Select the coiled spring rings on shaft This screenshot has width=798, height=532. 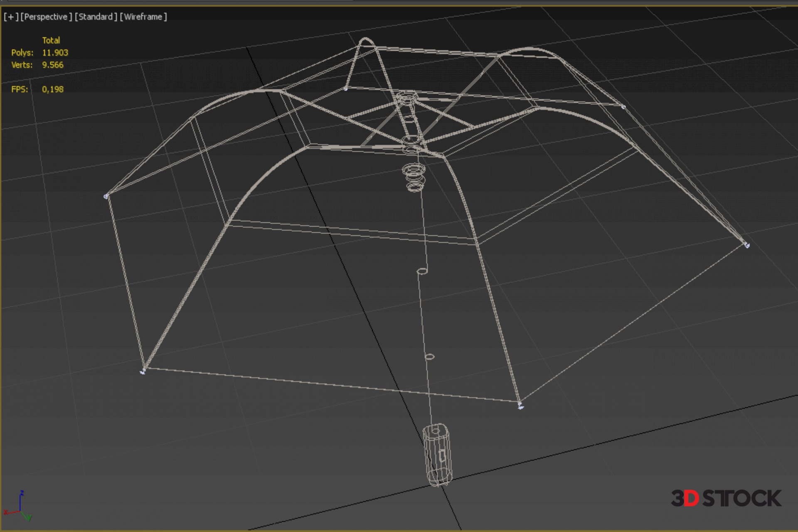[x=414, y=177]
